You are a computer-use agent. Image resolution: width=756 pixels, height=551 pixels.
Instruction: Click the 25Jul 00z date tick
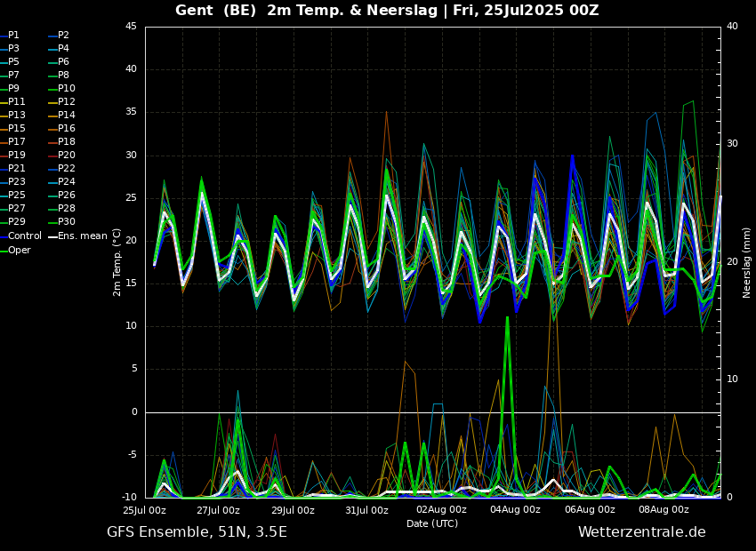click(x=145, y=510)
